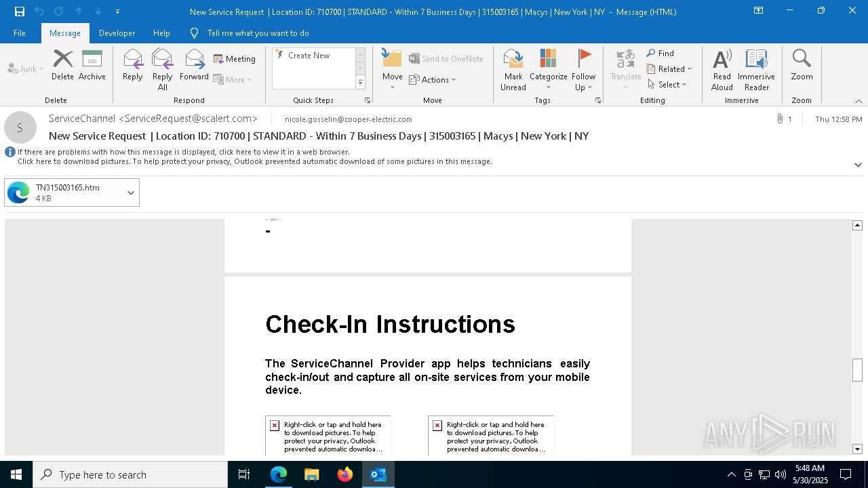This screenshot has height=488, width=868.
Task: Click the Next Item down arrow
Action: pos(98,11)
